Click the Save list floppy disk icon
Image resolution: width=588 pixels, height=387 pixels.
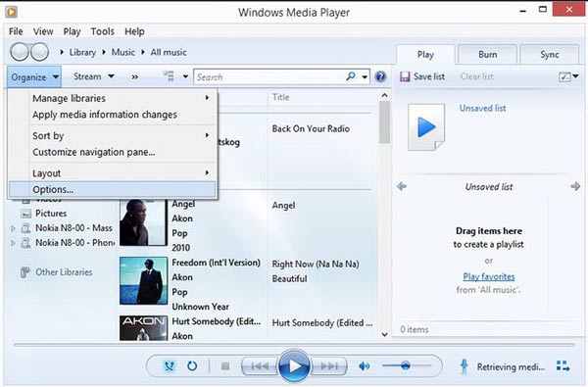405,76
